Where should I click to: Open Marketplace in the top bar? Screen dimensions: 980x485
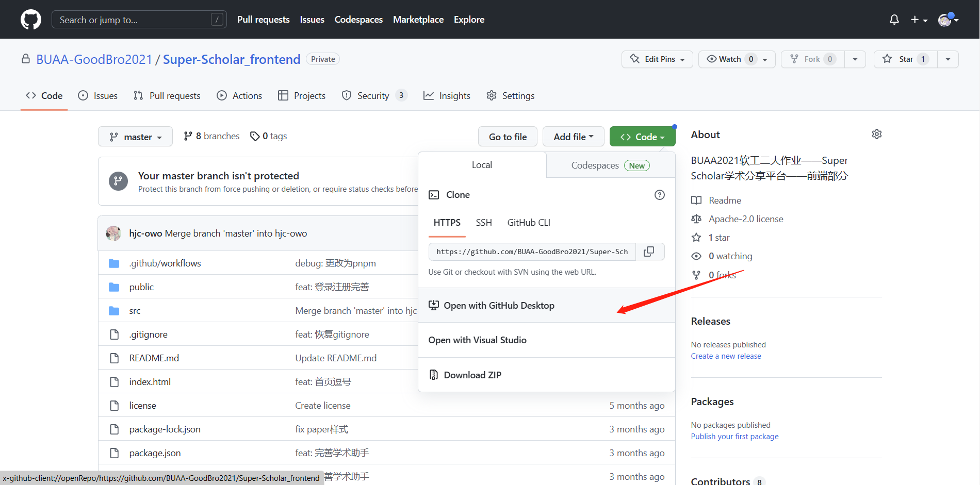(418, 20)
